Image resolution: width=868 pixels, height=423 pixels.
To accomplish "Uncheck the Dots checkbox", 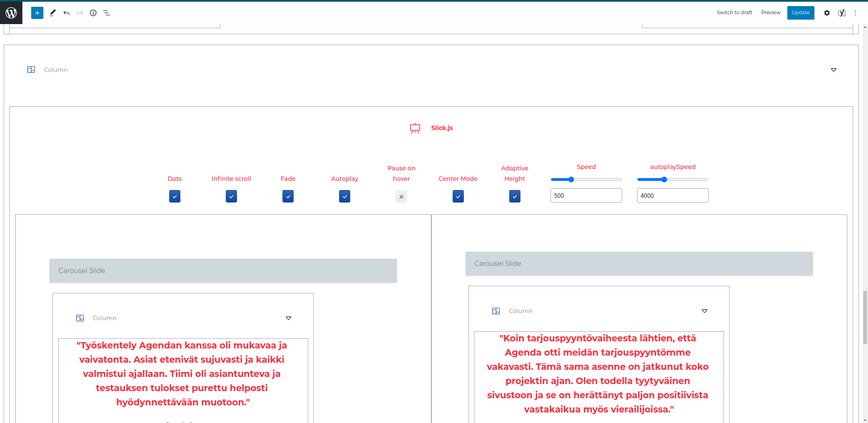I will point(175,196).
